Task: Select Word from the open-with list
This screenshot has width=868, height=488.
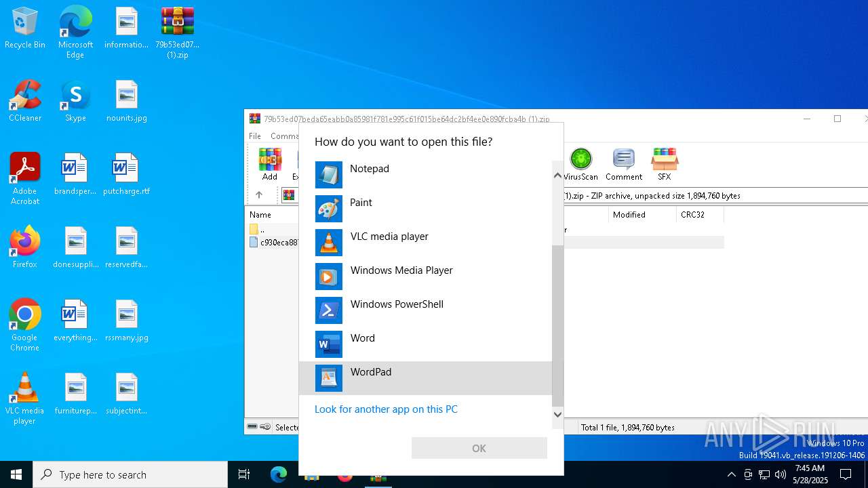Action: [425, 344]
